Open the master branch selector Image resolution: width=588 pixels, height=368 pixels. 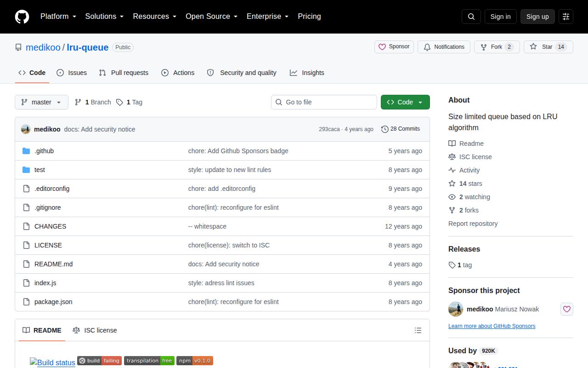click(x=41, y=102)
